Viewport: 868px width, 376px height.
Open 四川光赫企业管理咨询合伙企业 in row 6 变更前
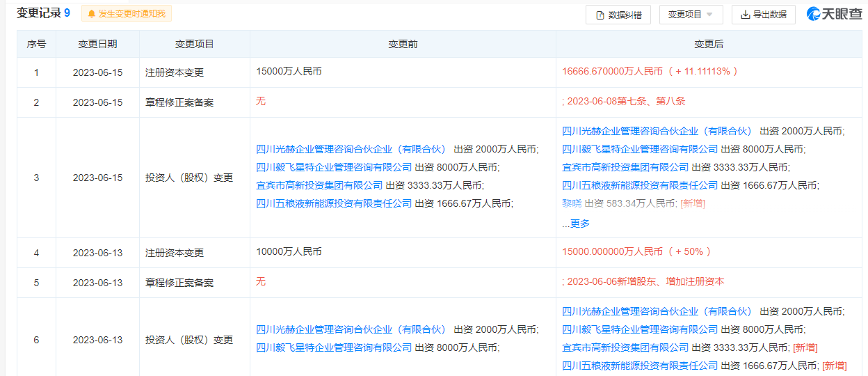tap(351, 329)
